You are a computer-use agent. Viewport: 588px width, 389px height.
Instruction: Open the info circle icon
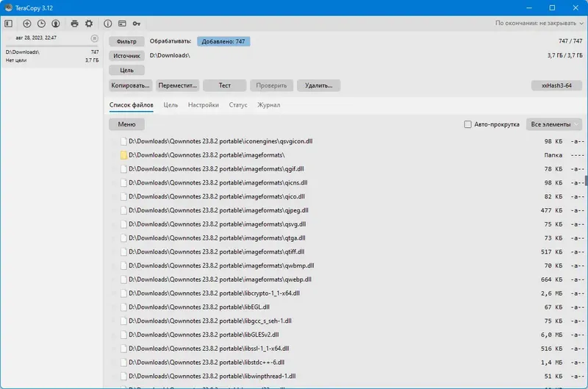pos(107,24)
